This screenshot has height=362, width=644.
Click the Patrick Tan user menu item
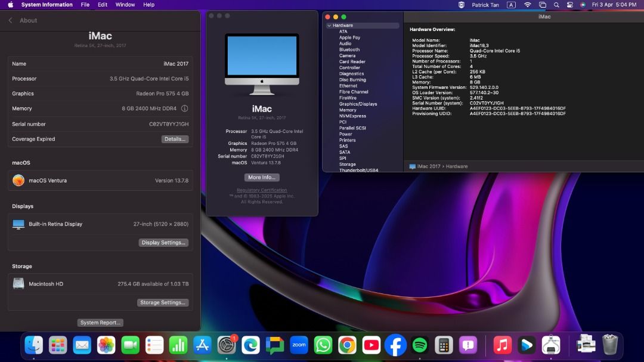click(485, 5)
